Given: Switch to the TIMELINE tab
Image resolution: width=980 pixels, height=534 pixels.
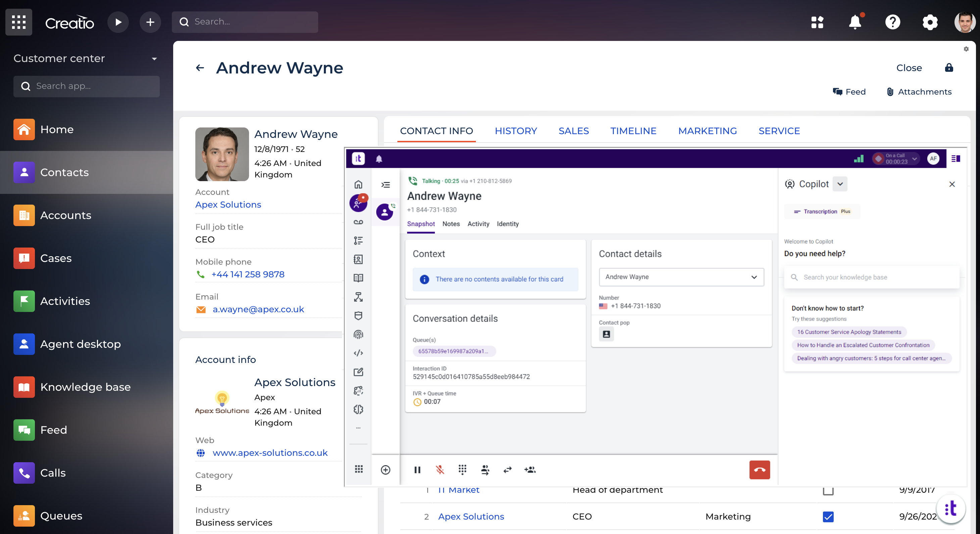Looking at the screenshot, I should tap(633, 131).
